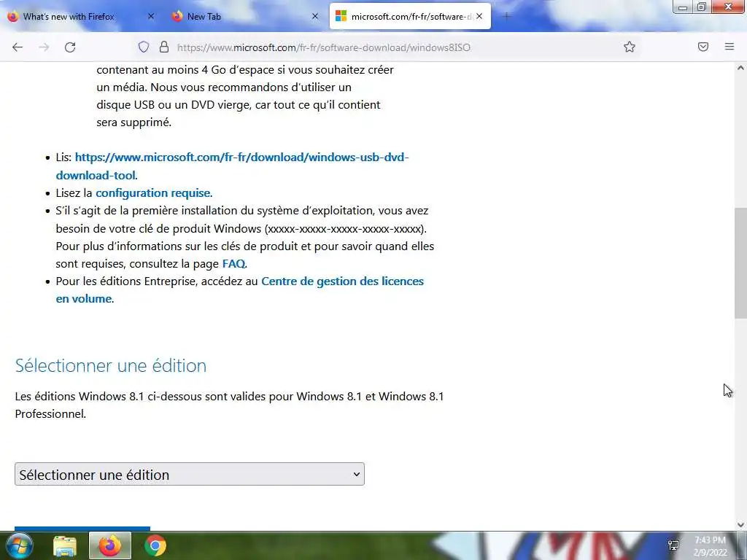Click the taskbar clock showing 7:43 PM
Image resolution: width=747 pixels, height=560 pixels.
tap(711, 546)
